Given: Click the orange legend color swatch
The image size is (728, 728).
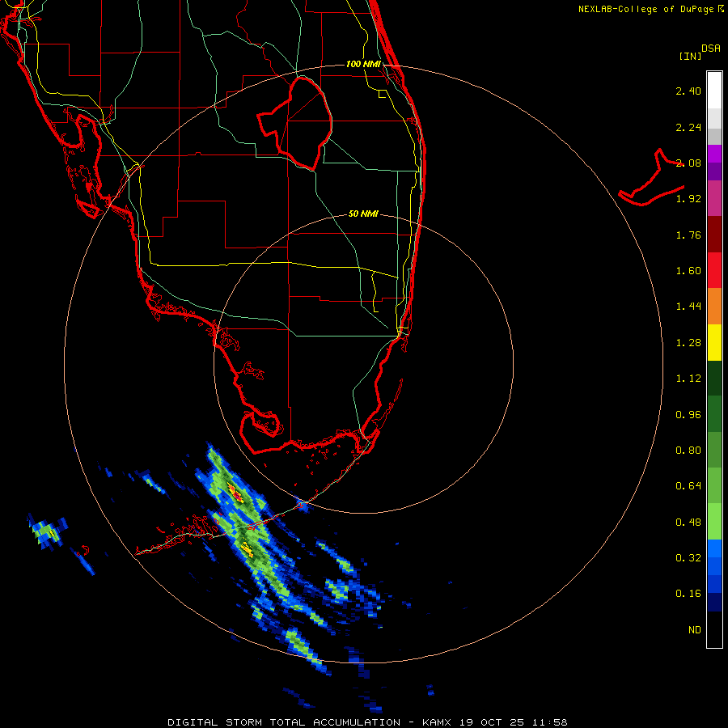Looking at the screenshot, I should (x=714, y=306).
